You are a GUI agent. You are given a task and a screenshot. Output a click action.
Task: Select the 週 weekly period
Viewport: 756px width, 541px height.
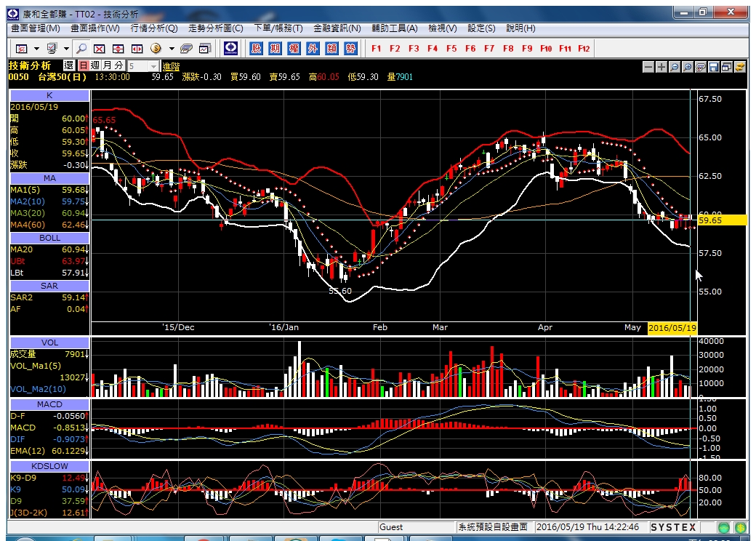(95, 65)
